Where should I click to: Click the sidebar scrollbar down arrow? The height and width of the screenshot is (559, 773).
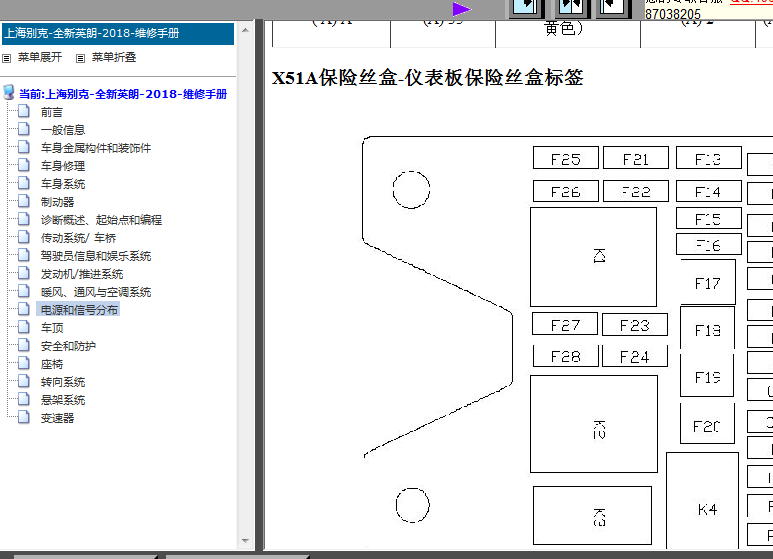[x=245, y=541]
